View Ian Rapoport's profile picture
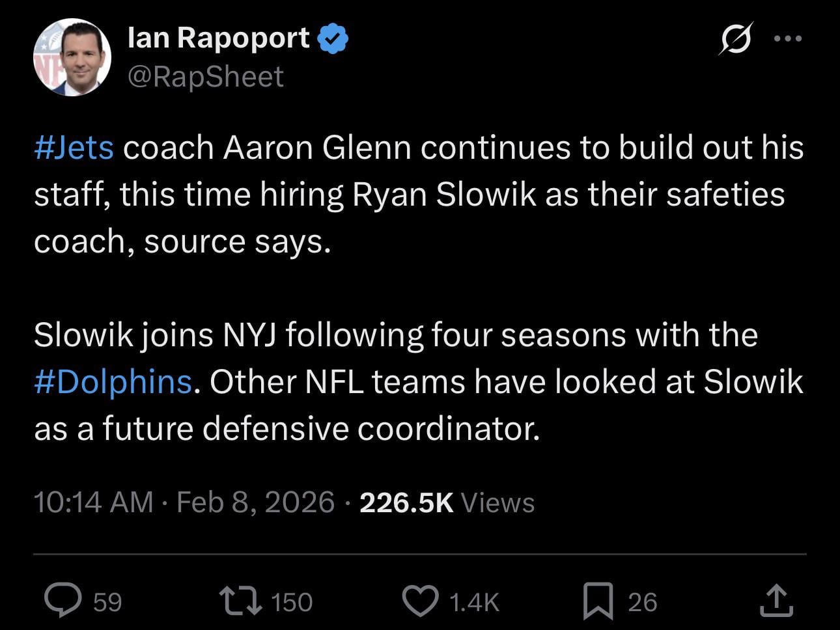The width and height of the screenshot is (840, 630). point(72,57)
